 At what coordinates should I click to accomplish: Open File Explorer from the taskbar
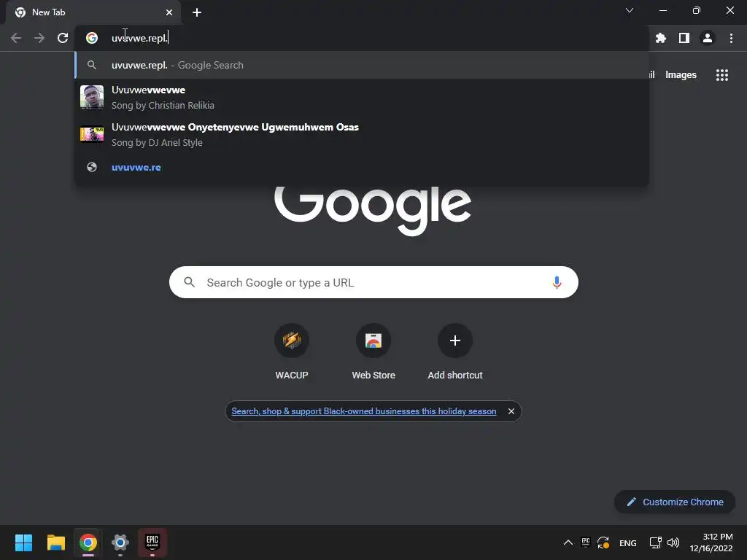point(55,542)
